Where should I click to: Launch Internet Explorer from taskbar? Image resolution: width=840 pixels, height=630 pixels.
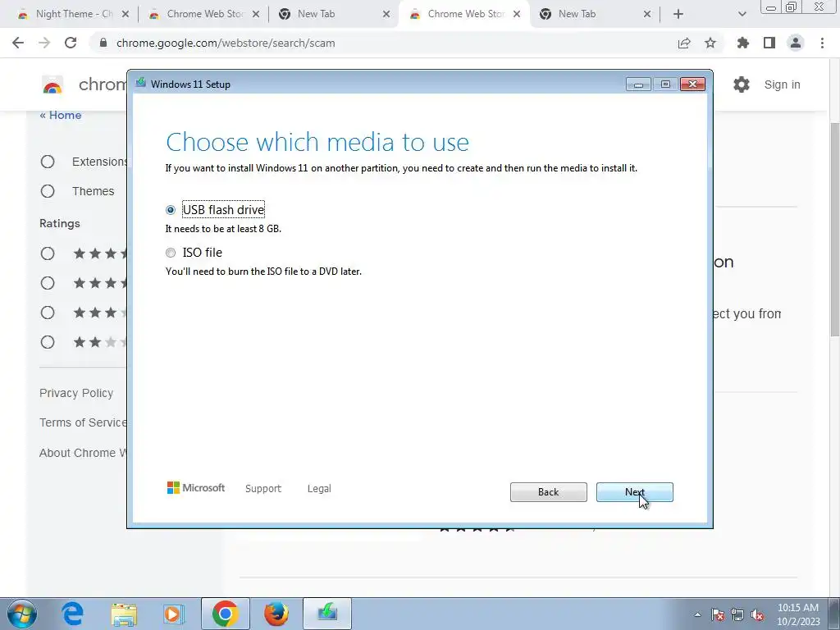(72, 614)
